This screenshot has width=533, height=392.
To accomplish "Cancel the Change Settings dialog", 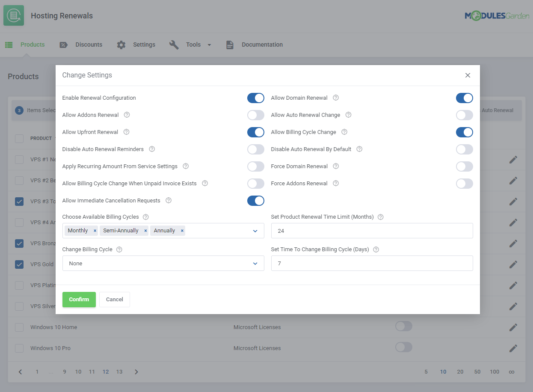I will coord(114,299).
